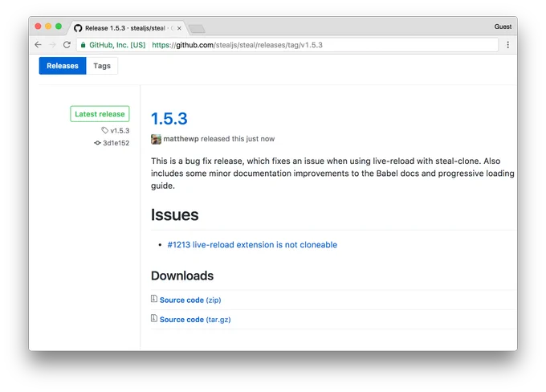Switch to the Tags tab
Screen dimensions: 546x392
(x=102, y=66)
